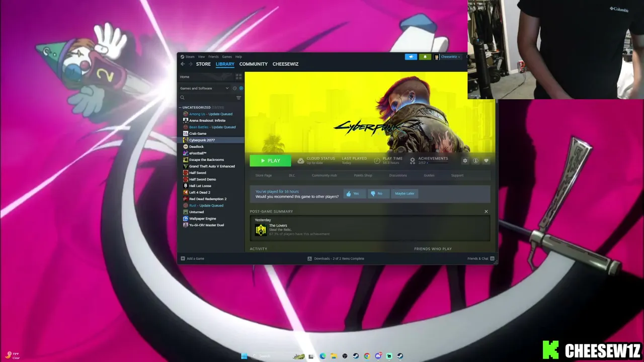Image resolution: width=644 pixels, height=362 pixels.
Task: Open the View menu
Action: pyautogui.click(x=201, y=57)
